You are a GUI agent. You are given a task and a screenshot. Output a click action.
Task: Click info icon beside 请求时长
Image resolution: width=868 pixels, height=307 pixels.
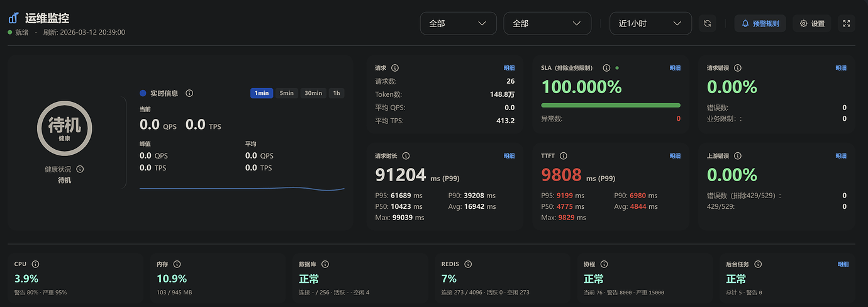[406, 156]
